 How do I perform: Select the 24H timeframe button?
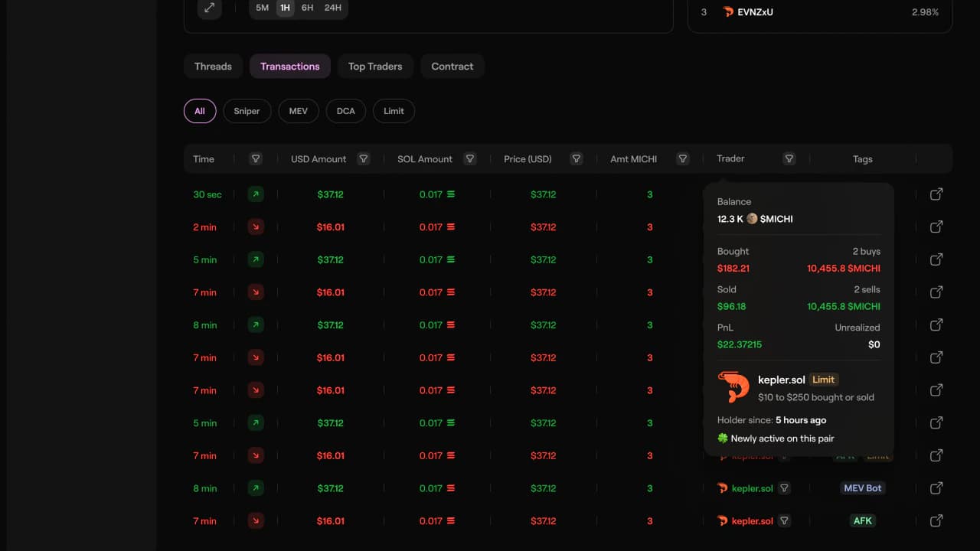click(332, 8)
